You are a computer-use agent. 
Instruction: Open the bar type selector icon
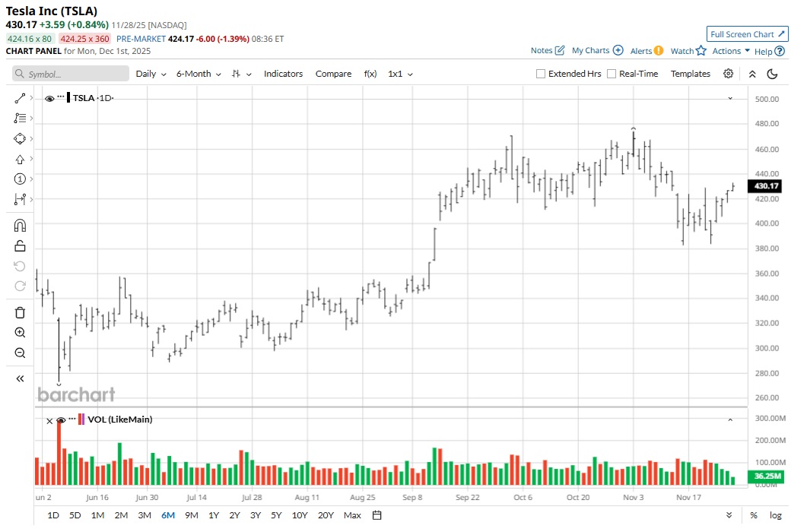pos(236,74)
